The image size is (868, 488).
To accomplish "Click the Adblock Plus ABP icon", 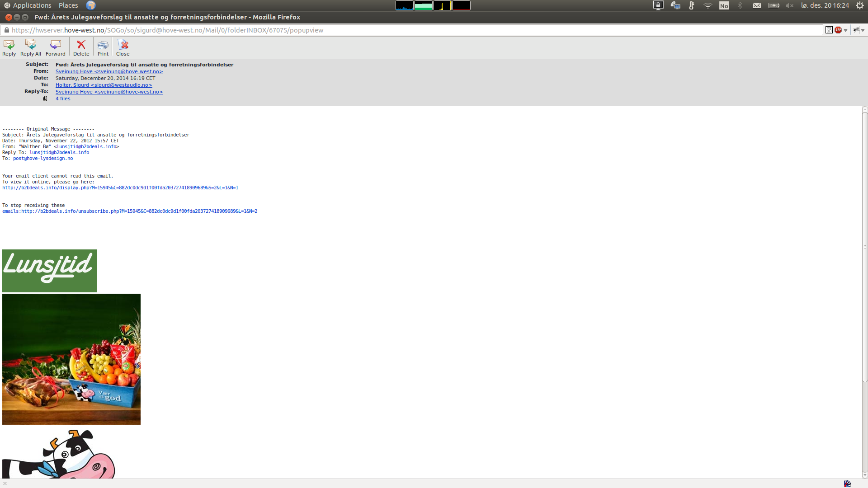I will (x=838, y=30).
